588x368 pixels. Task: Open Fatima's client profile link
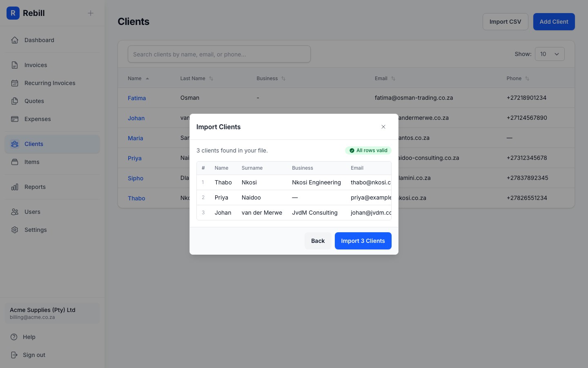tap(137, 98)
